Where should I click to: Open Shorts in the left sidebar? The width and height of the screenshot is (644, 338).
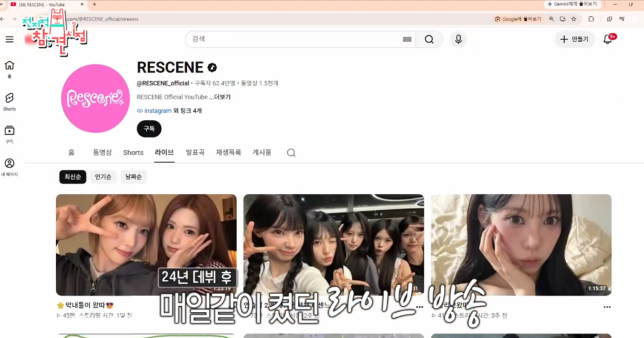coord(9,102)
